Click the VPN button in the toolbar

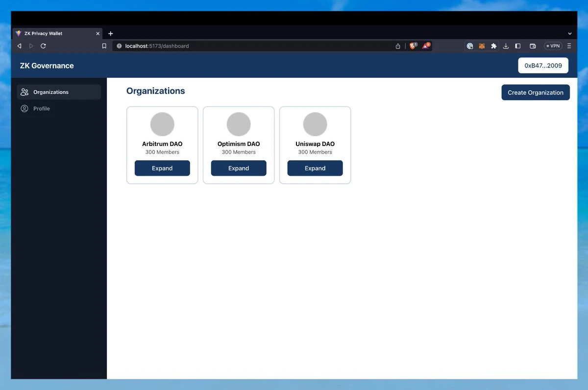pos(553,46)
